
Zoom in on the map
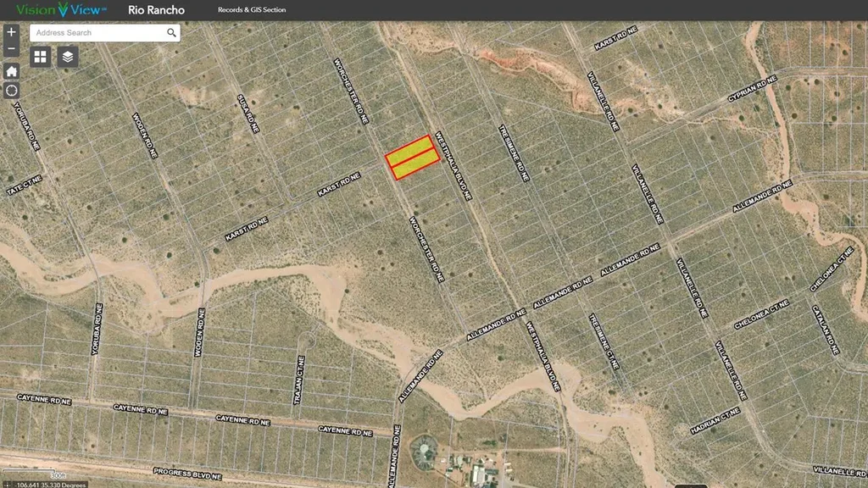(11, 32)
